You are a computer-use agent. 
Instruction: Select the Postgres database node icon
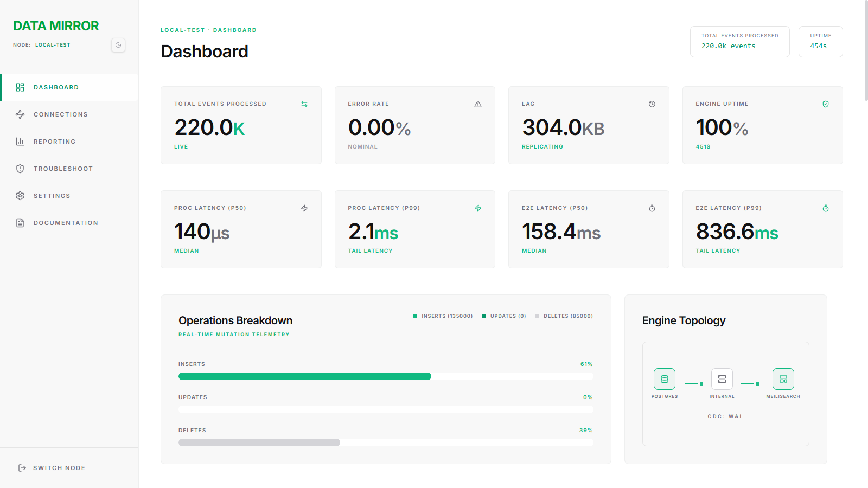pos(665,379)
